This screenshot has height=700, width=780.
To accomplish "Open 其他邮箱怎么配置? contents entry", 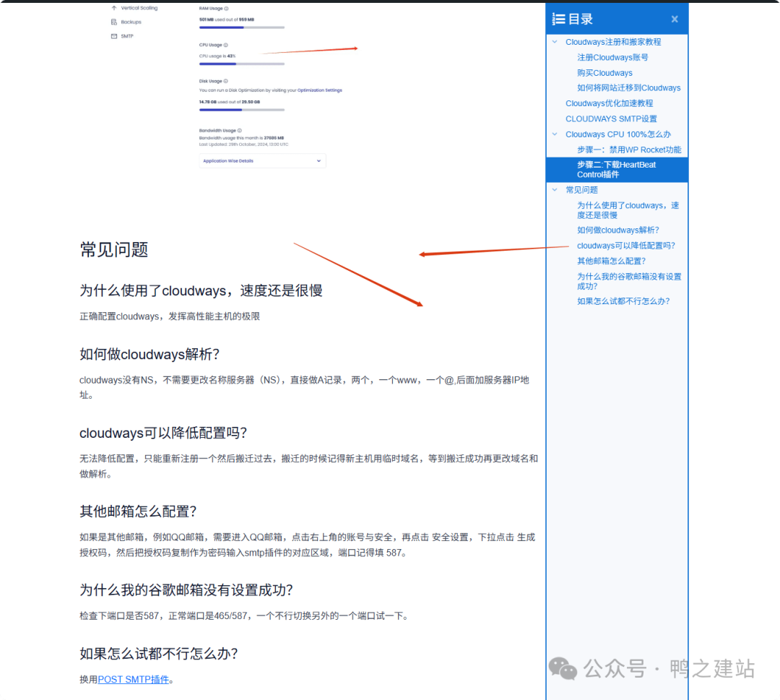I will point(611,261).
